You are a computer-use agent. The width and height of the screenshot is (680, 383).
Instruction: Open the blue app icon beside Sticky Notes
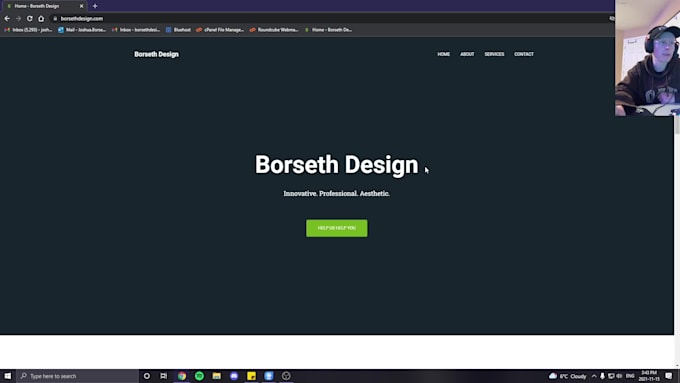268,376
